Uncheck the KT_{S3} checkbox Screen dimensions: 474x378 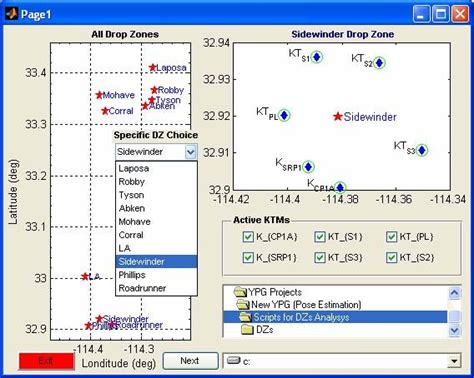pos(320,257)
